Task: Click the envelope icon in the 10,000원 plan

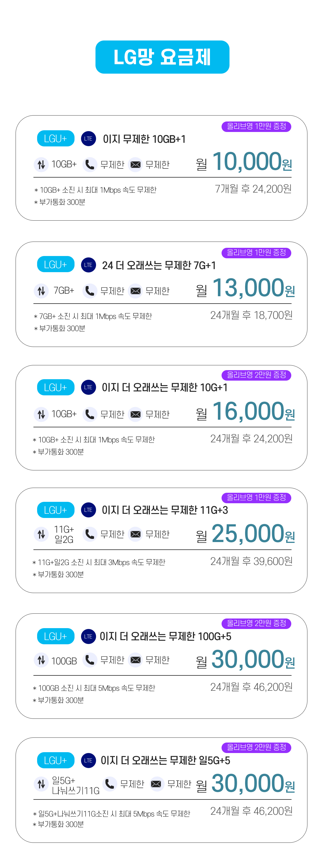Action: click(135, 165)
